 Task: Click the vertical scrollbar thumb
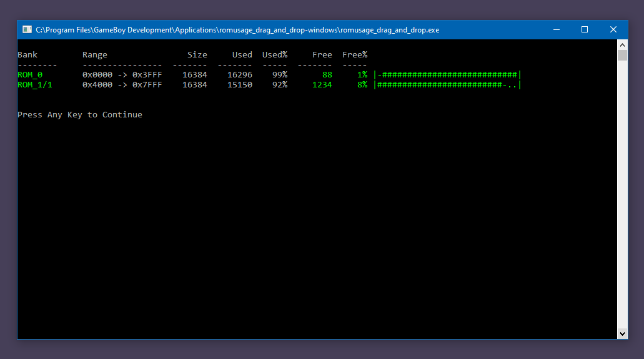coord(622,56)
